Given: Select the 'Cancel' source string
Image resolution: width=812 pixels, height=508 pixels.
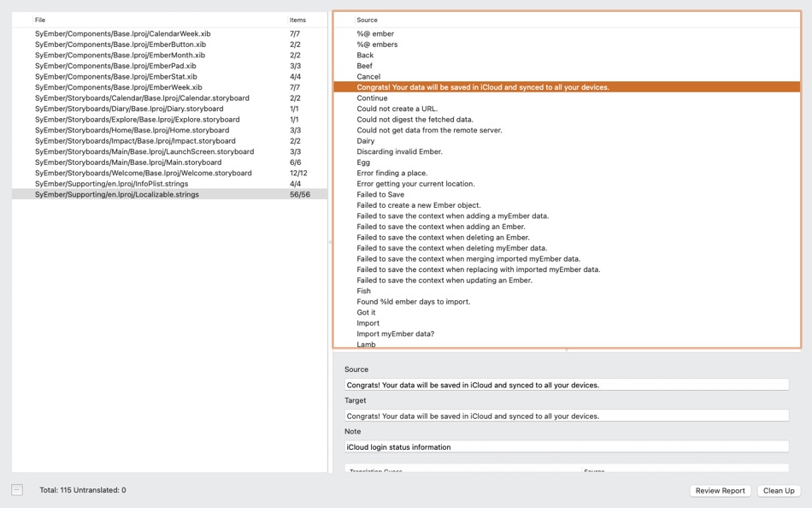Looking at the screenshot, I should coord(567,77).
